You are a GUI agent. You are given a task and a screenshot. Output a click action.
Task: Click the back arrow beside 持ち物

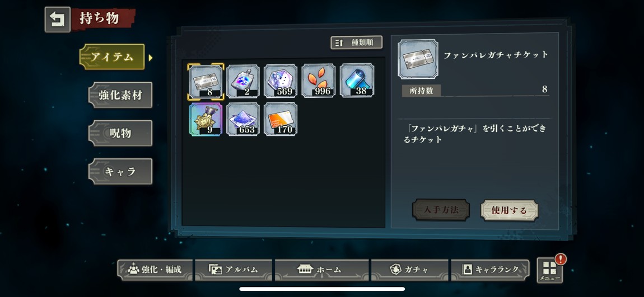point(58,19)
